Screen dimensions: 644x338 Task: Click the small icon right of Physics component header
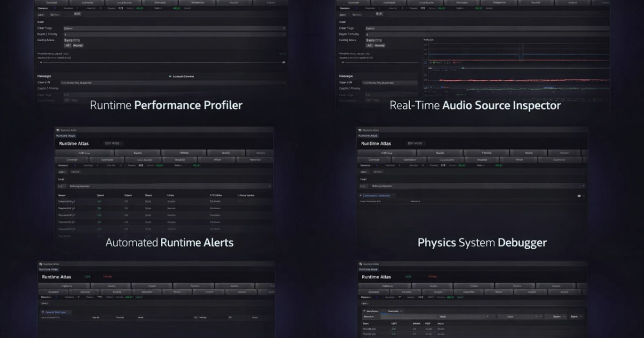click(579, 196)
